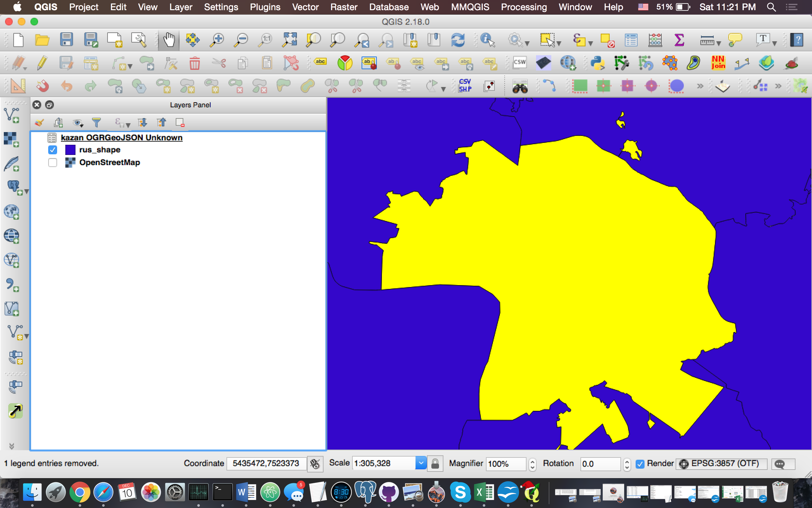Screen dimensions: 812x508
Task: Toggle editing pencil icon
Action: [42, 63]
